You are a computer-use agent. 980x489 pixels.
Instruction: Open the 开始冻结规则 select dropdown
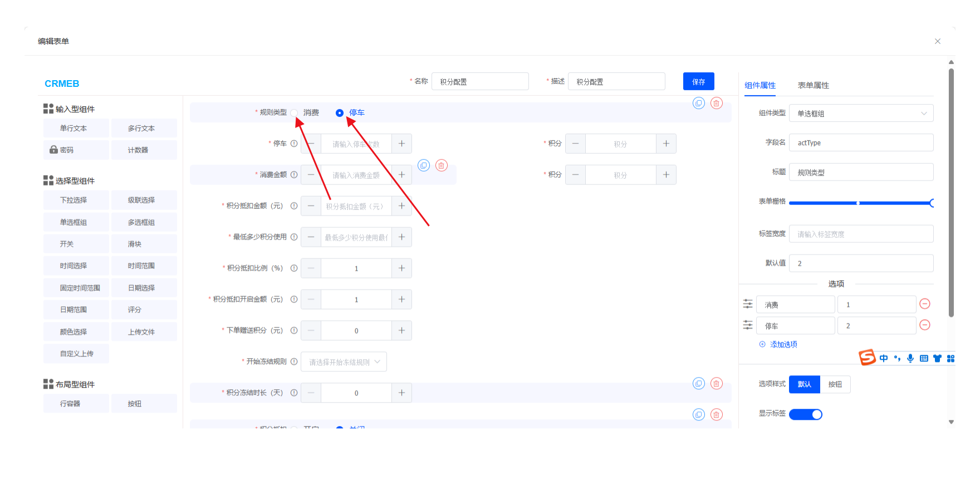[x=344, y=362]
